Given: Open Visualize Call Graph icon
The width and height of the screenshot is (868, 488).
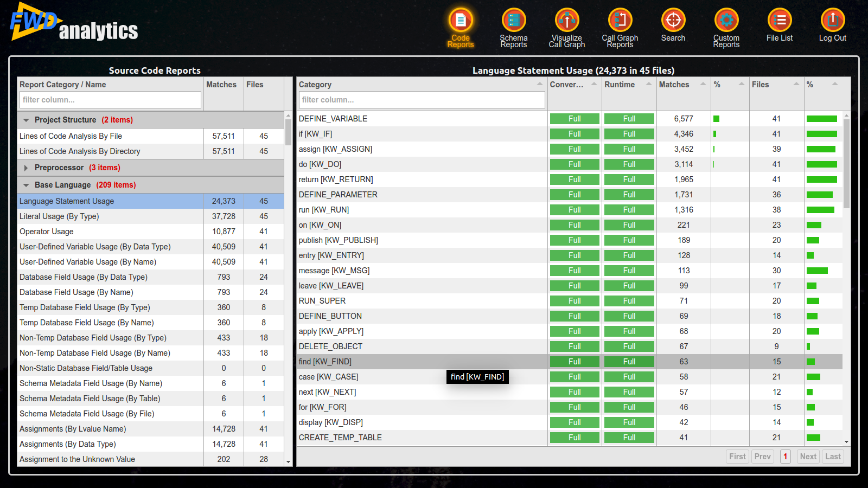Looking at the screenshot, I should pos(567,20).
